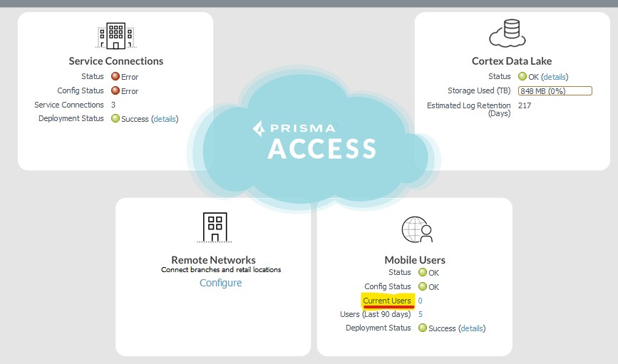
Task: Click the Mobile Users globe icon
Action: point(417,229)
